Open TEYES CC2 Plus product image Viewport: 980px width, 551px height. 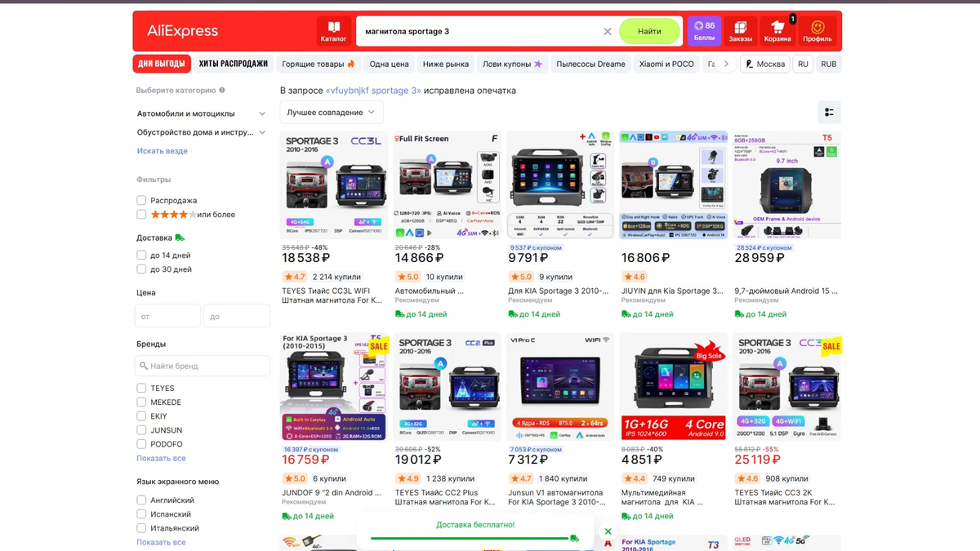[x=447, y=387]
